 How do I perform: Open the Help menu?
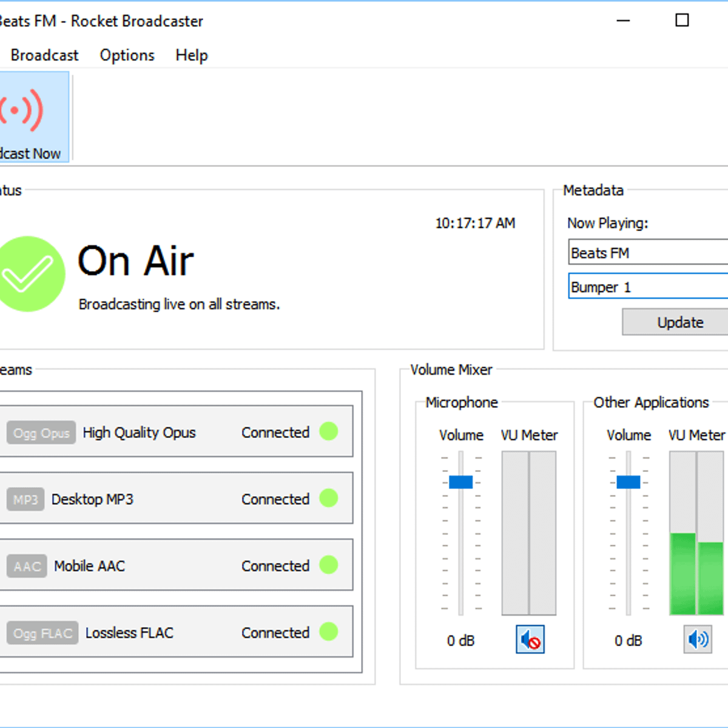[x=192, y=55]
